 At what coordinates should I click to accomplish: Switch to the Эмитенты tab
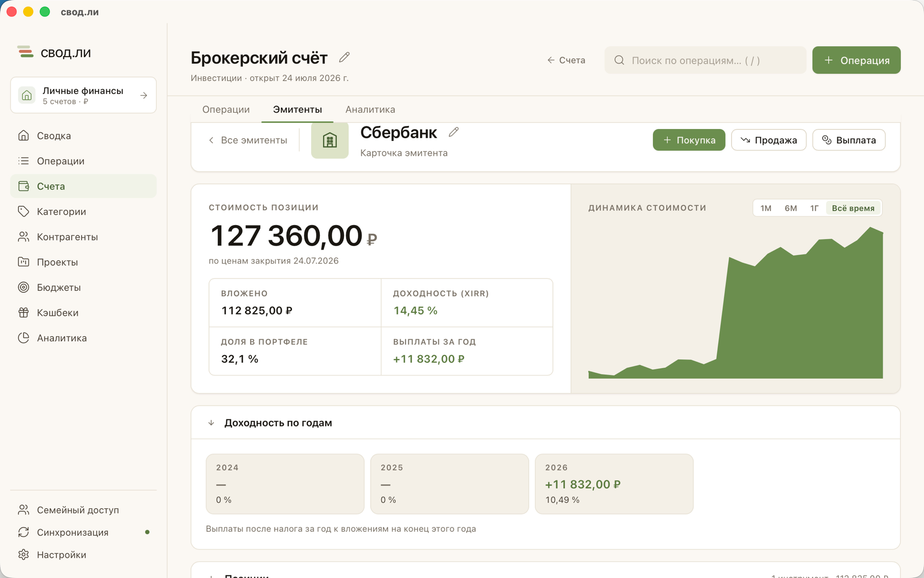[297, 109]
